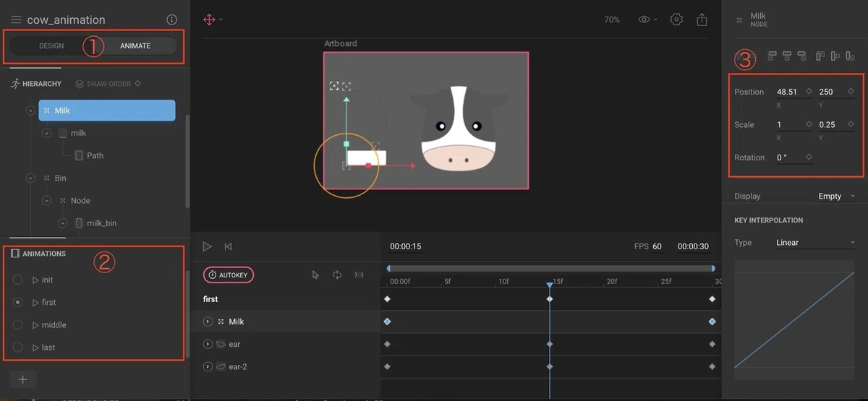The image size is (868, 401).
Task: Collapse the Milk node chevron in hierarchy
Action: pyautogui.click(x=30, y=111)
